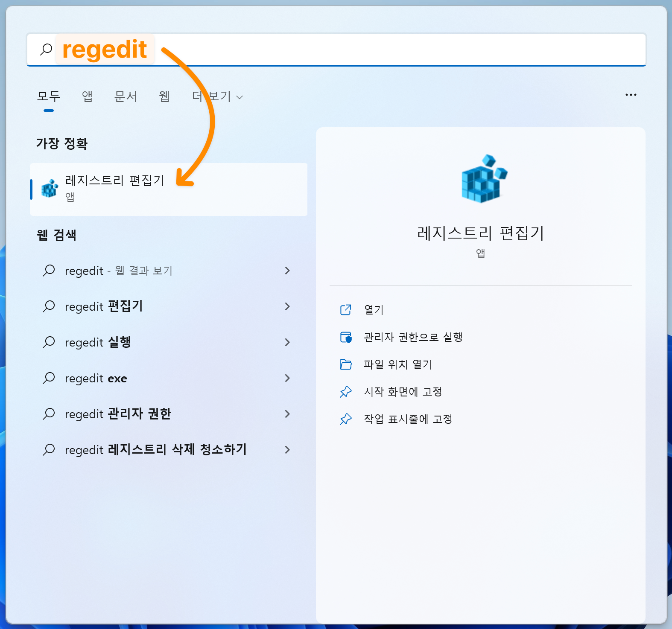Click search icon beside 'regedit 실행'
Image resolution: width=672 pixels, height=629 pixels.
click(49, 342)
